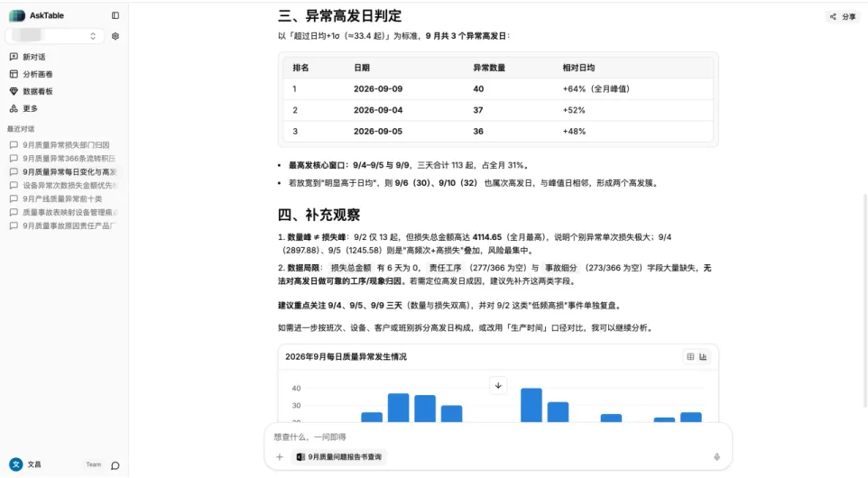Open conversation 9月质量异常损失部门归因
This screenshot has height=478, width=868.
(64, 145)
